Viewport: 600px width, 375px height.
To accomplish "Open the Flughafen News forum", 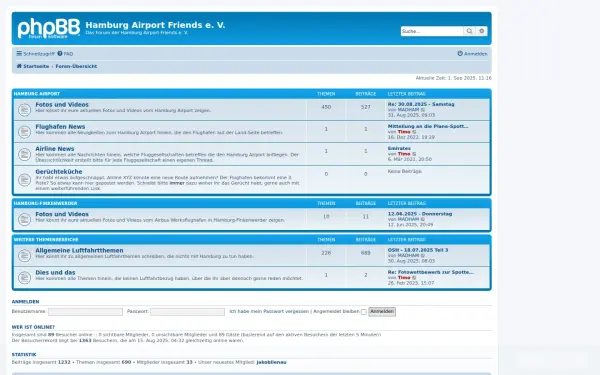I will tap(60, 127).
